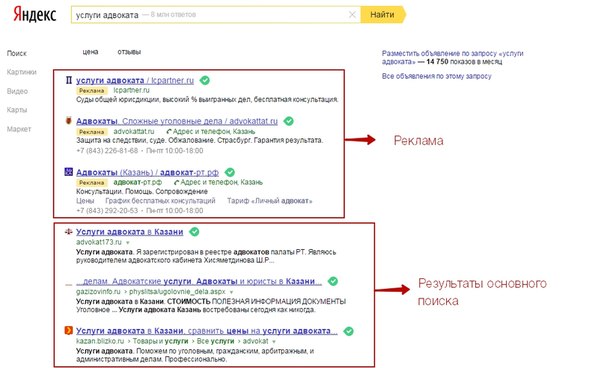This screenshot has width=604, height=368.
Task: Open Разместить объявление по запросу link
Action: point(453,57)
